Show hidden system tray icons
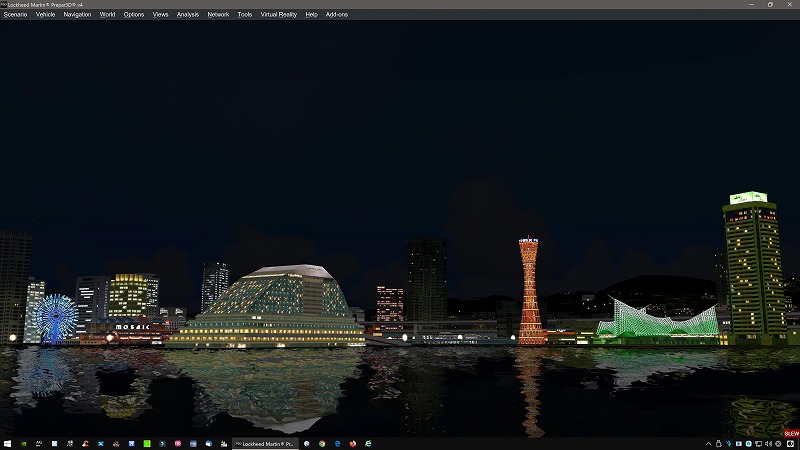 [708, 444]
